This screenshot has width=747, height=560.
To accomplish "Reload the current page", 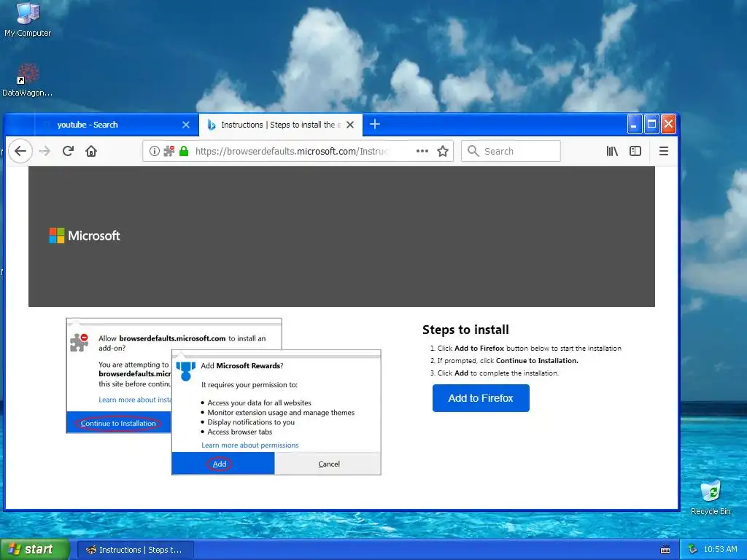I will click(x=68, y=151).
